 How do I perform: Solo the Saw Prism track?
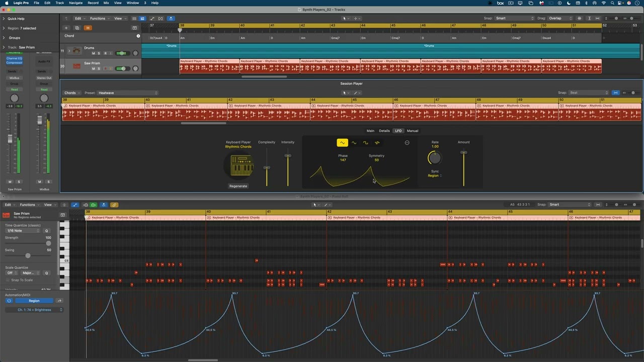99,68
